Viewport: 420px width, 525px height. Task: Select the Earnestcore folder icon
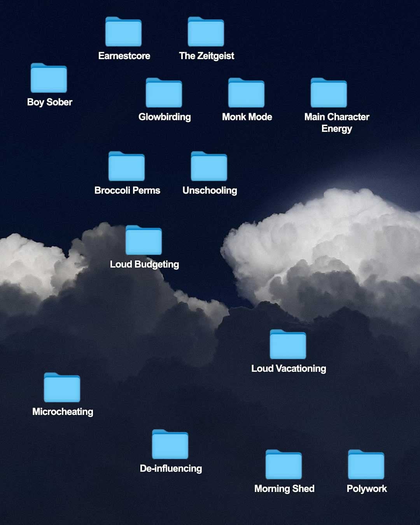(123, 31)
